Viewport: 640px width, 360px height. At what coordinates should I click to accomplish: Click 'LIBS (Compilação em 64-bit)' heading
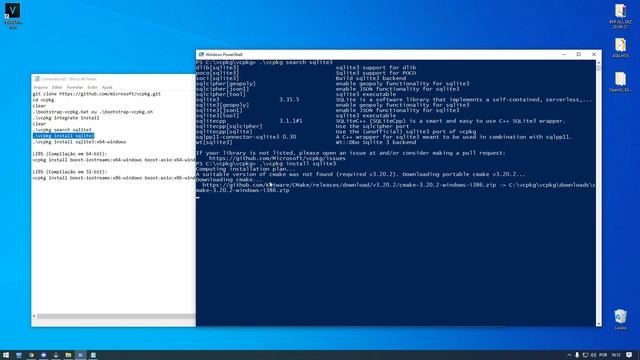70,154
